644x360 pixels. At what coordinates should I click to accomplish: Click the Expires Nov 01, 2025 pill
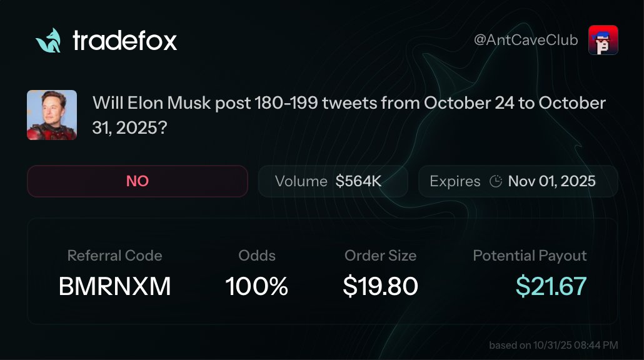pyautogui.click(x=518, y=182)
